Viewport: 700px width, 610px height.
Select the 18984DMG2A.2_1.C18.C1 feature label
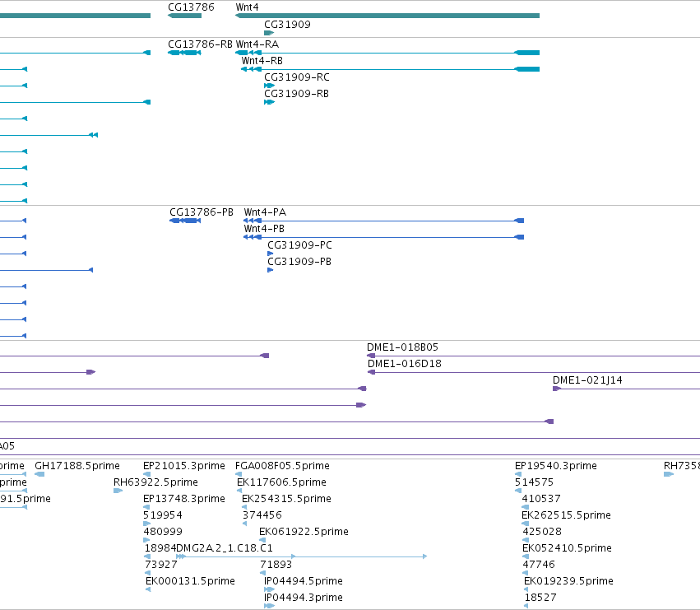coord(208,548)
